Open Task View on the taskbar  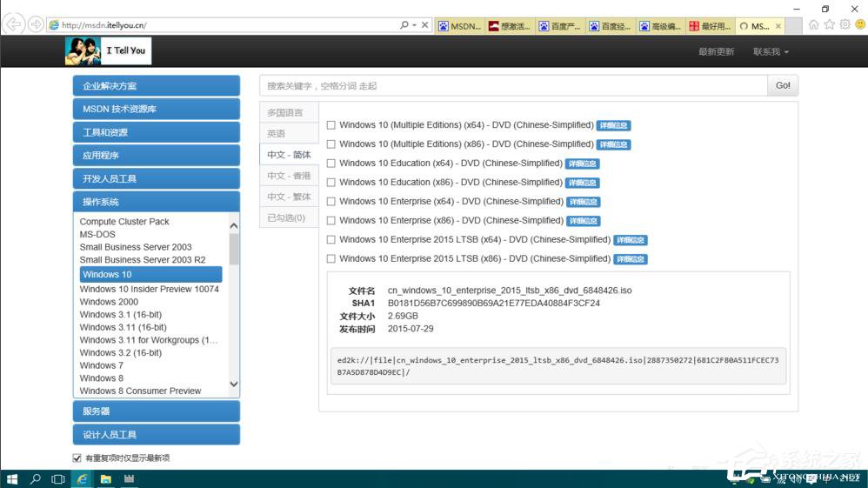pyautogui.click(x=58, y=478)
